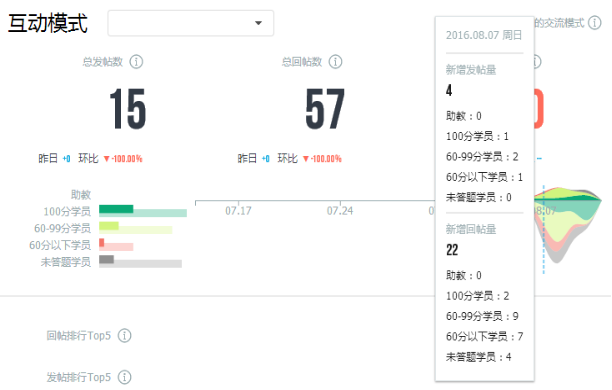Click info icon next to 总发帖数
612x390 pixels.
coord(136,62)
